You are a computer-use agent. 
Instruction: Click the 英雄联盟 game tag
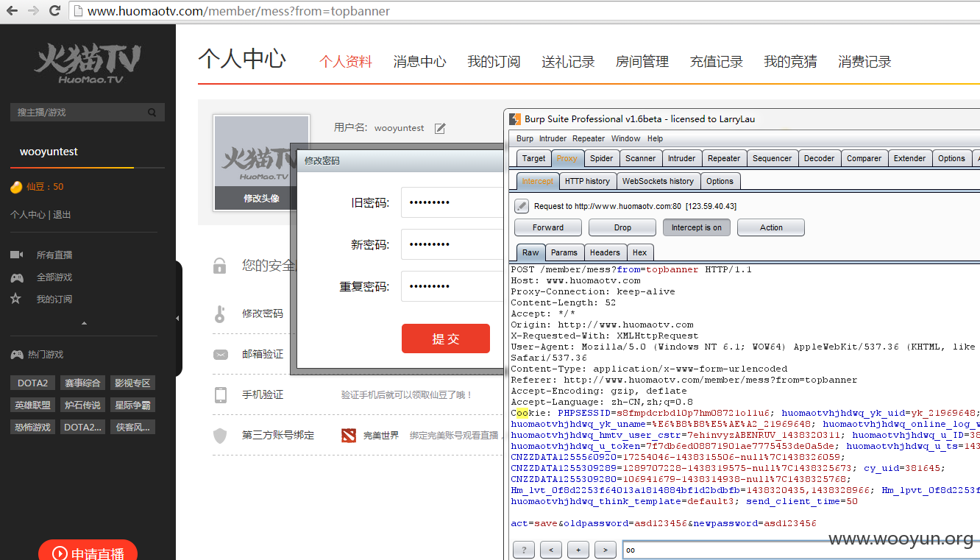[33, 405]
